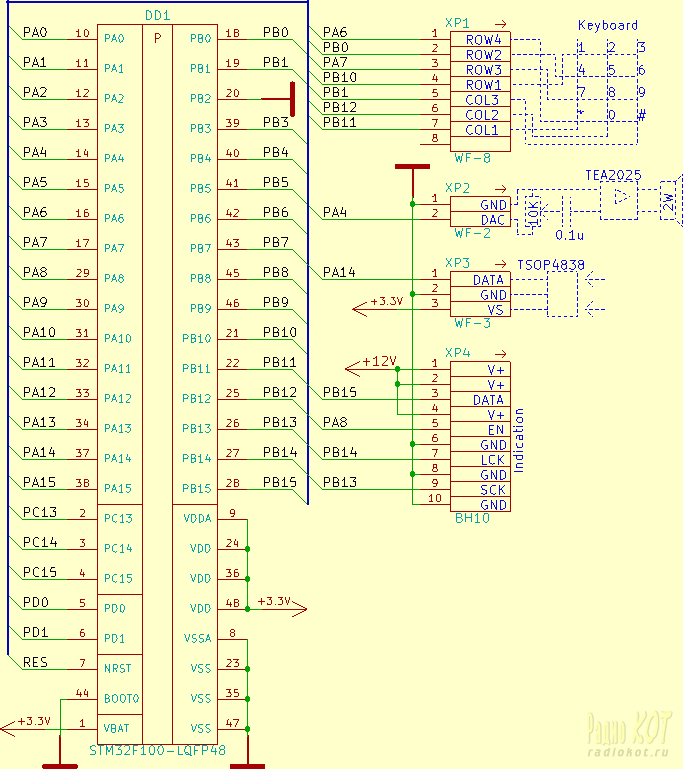Click the ROW3 pin on XP1
Image resolution: width=683 pixels, height=769 pixels.
point(483,70)
